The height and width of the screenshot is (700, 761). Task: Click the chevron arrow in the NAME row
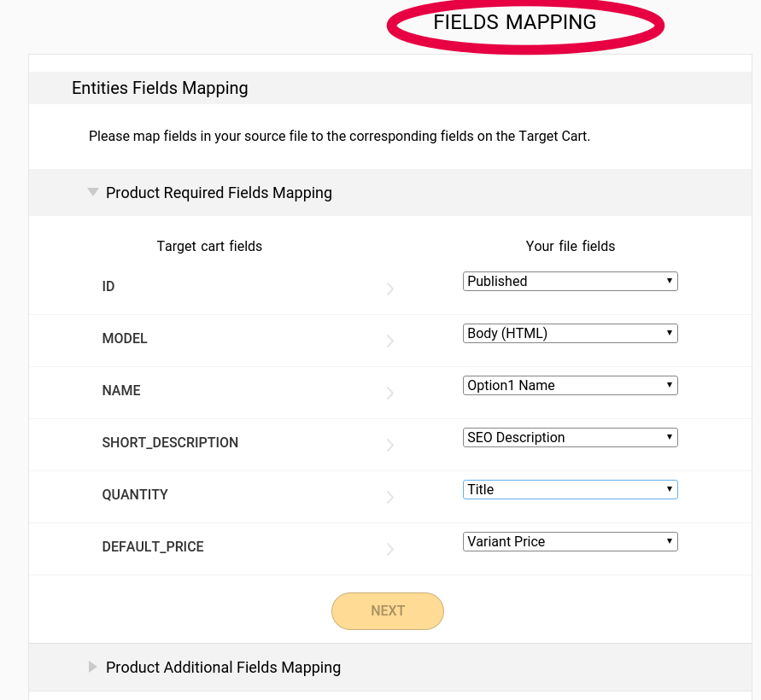(389, 393)
